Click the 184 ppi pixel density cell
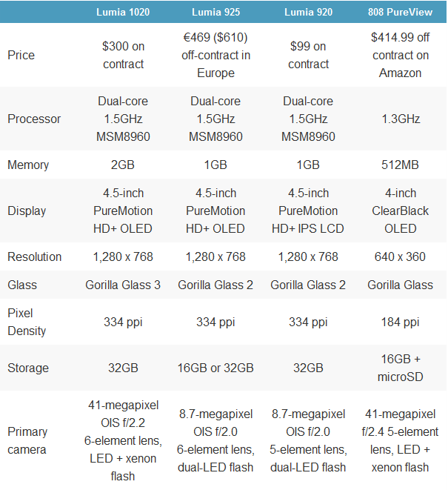This screenshot has width=448, height=490. coord(400,322)
